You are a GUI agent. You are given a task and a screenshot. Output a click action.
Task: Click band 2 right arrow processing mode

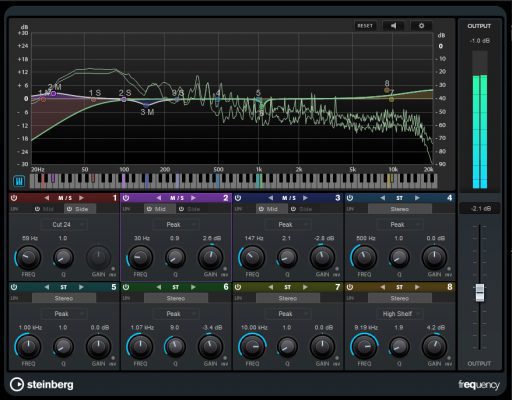193,198
